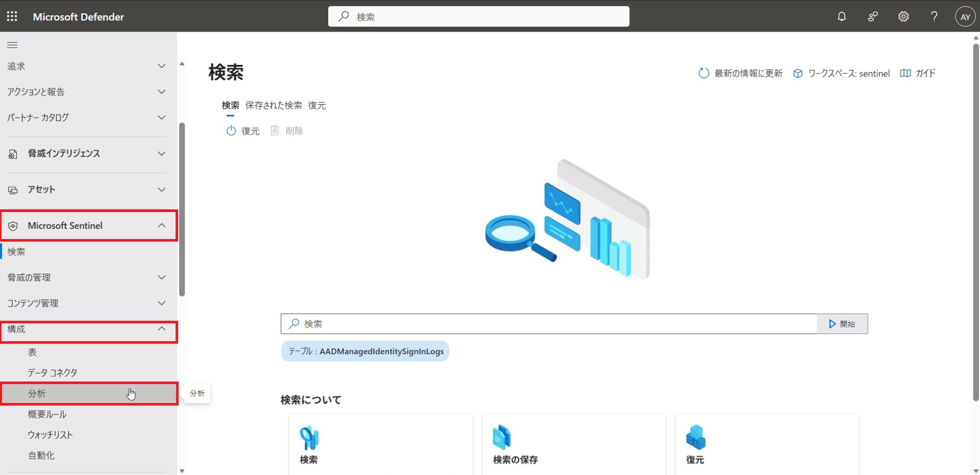Click the help question mark icon

(x=934, y=16)
